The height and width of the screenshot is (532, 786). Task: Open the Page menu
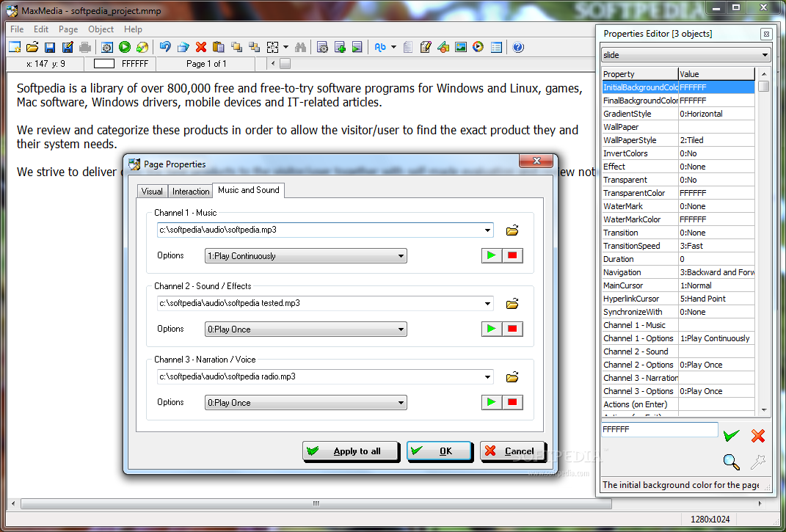68,29
